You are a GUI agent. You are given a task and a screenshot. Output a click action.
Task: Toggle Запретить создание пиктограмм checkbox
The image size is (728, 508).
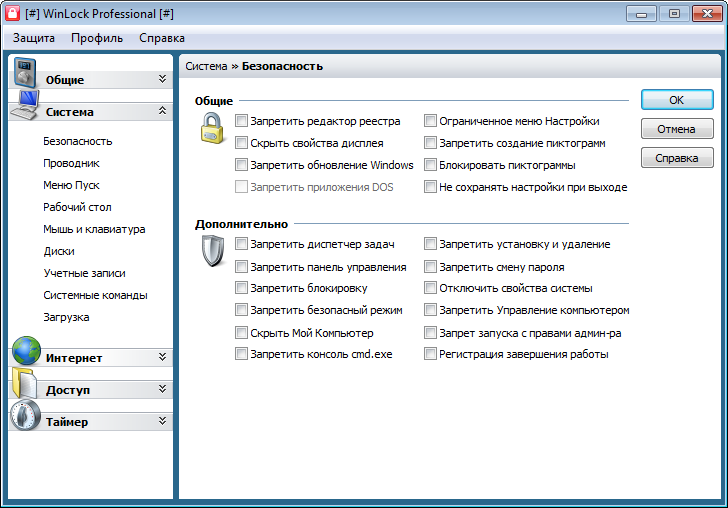point(430,143)
